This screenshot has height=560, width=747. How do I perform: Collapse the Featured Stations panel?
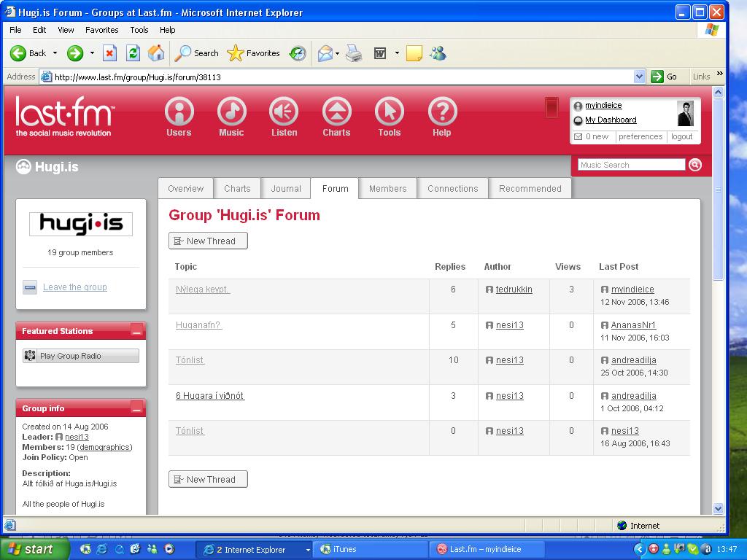[x=136, y=330]
